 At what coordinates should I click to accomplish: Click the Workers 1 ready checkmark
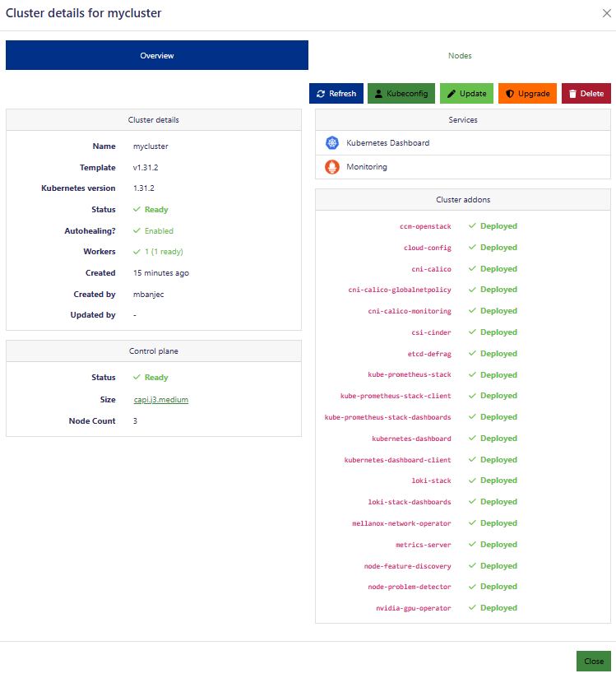click(137, 252)
